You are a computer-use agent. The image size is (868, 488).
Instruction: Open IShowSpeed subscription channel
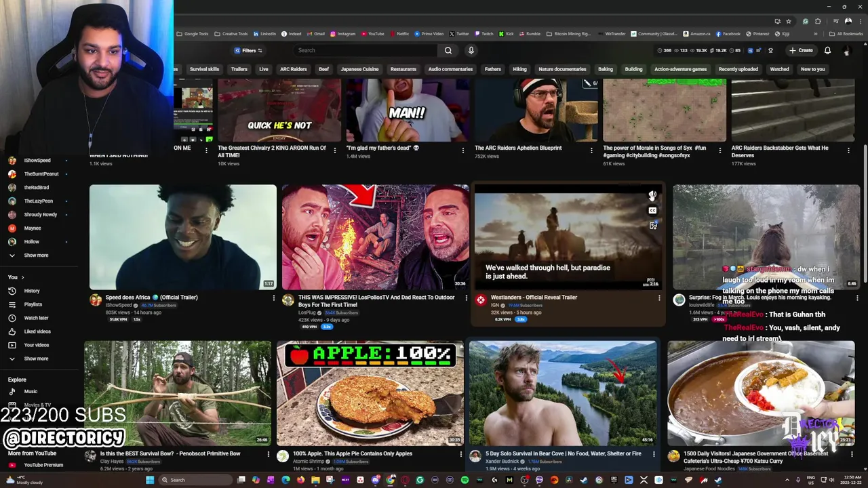pos(37,161)
